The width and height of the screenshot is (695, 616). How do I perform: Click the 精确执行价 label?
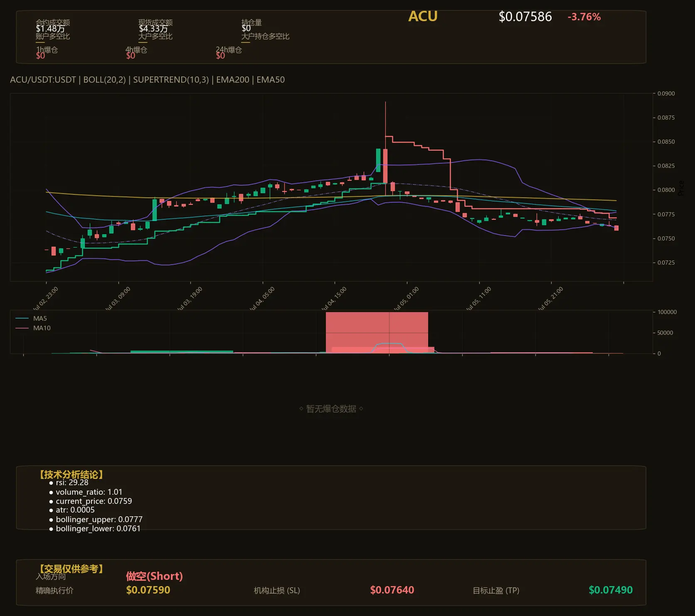pyautogui.click(x=54, y=591)
